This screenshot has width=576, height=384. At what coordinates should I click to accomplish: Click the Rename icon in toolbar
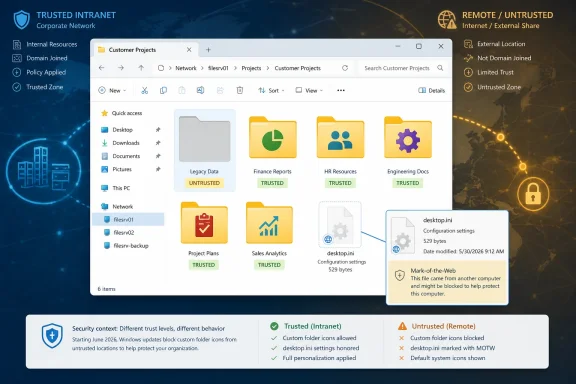click(200, 90)
